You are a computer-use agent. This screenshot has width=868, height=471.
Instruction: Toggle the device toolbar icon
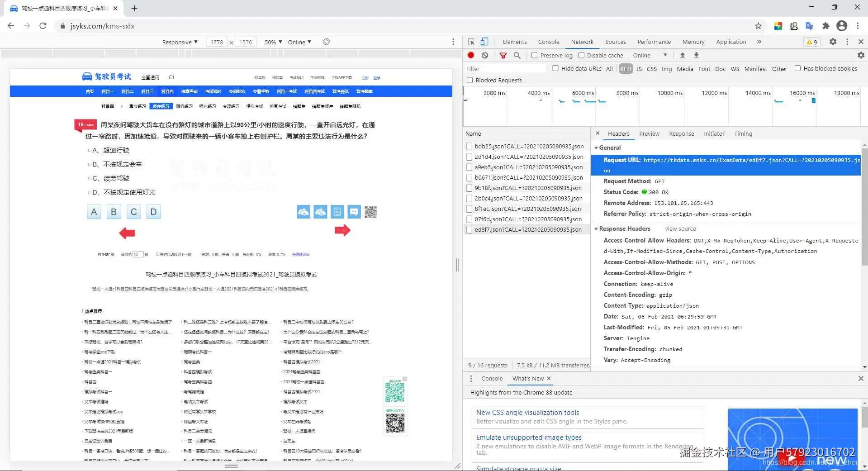484,42
